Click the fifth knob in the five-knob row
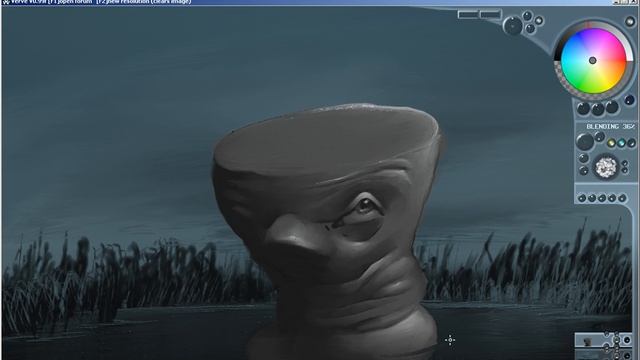Image resolution: width=640 pixels, height=360 pixels. pos(622,198)
